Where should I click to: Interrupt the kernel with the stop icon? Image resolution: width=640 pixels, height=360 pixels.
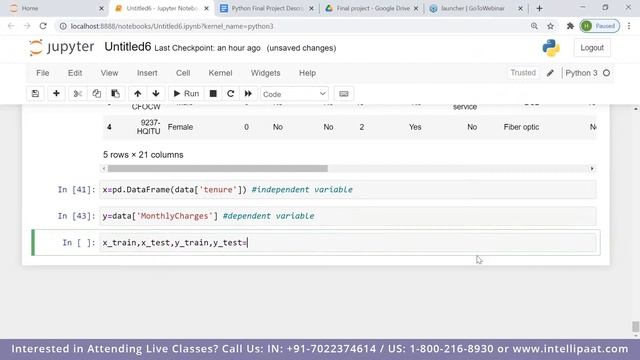click(x=213, y=94)
